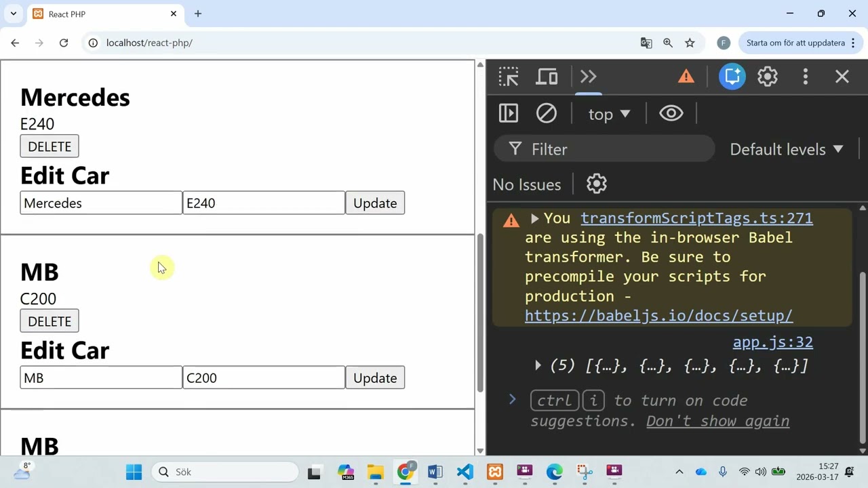Open the 'top' JavaScript context dropdown

(609, 114)
